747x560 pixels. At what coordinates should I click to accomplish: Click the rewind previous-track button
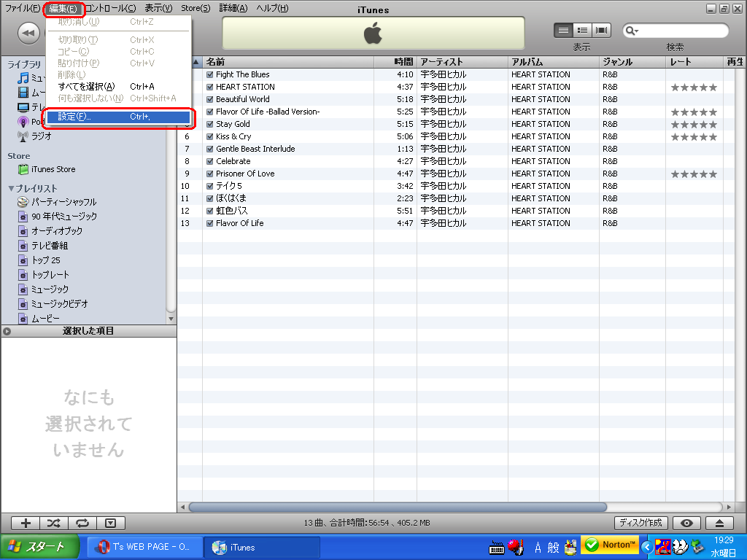(x=28, y=33)
